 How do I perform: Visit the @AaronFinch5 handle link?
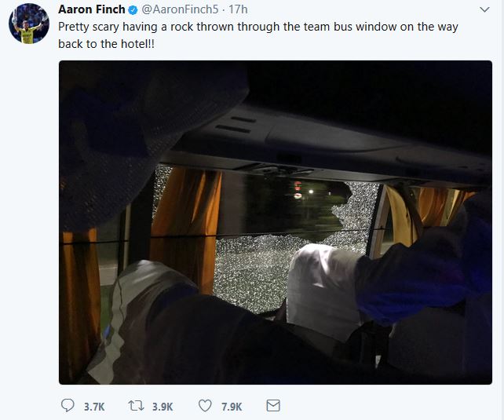click(180, 9)
